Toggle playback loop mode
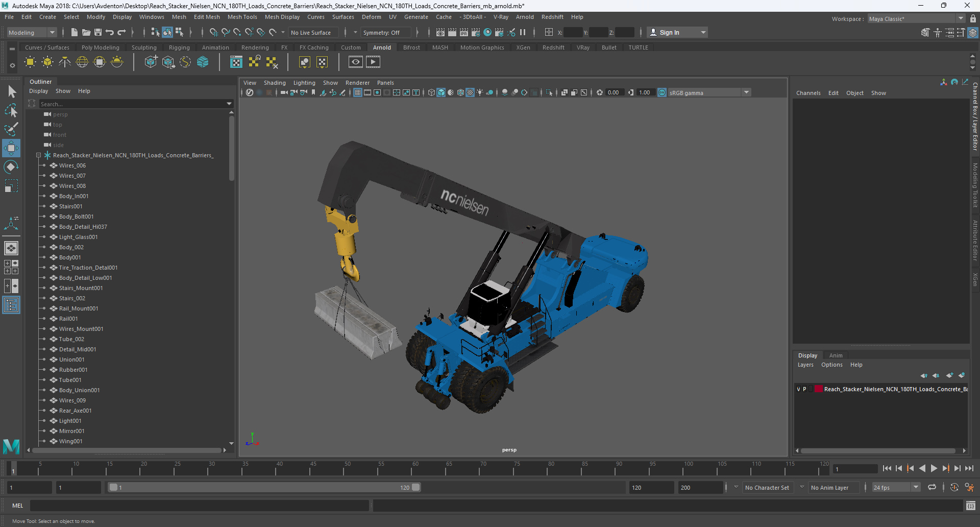980x527 pixels. pos(932,488)
